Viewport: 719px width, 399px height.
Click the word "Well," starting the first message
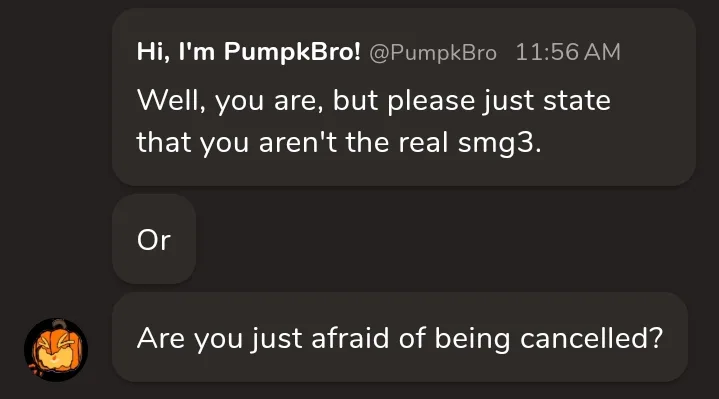[x=171, y=100]
